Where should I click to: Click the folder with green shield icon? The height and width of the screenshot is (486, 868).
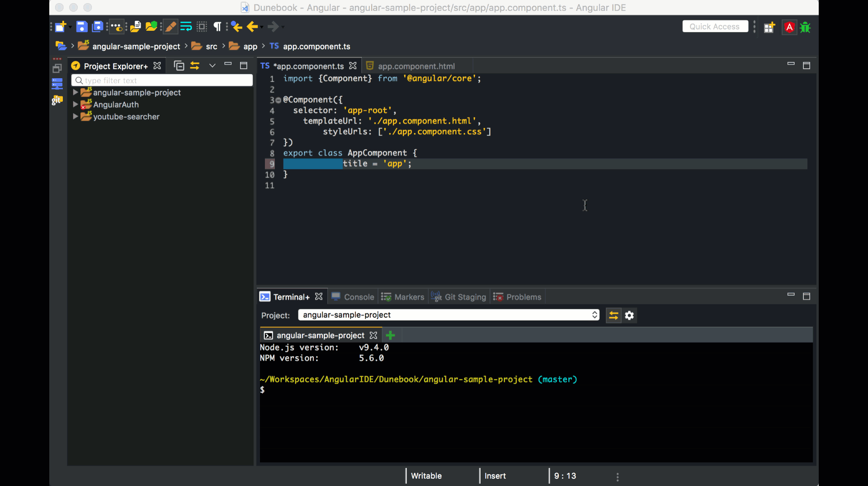(151, 27)
